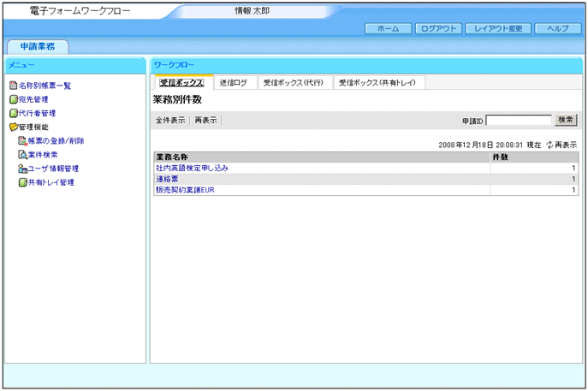Collapse the 管理機能 folder

click(13, 127)
